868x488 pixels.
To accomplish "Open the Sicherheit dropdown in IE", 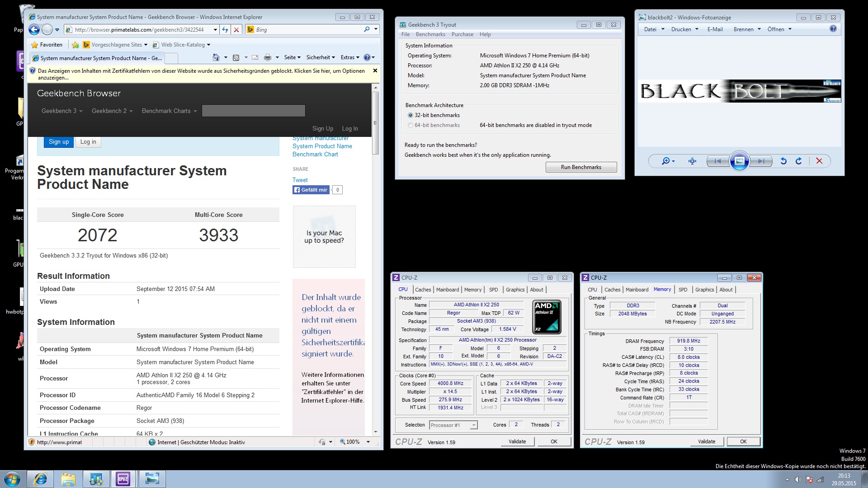I will (x=321, y=57).
